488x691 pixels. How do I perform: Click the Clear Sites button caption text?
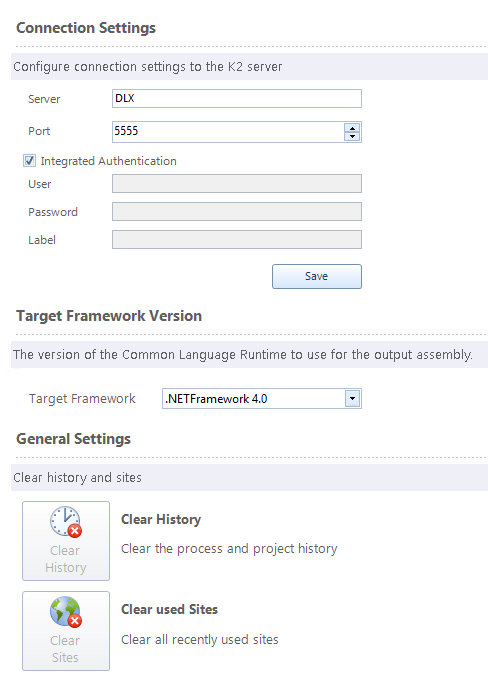(65, 649)
